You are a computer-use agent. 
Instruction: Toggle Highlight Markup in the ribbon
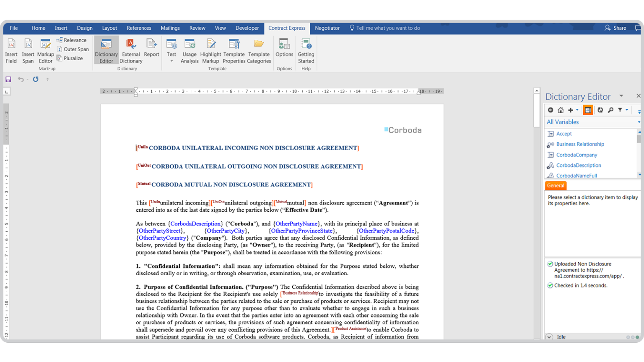click(x=210, y=51)
